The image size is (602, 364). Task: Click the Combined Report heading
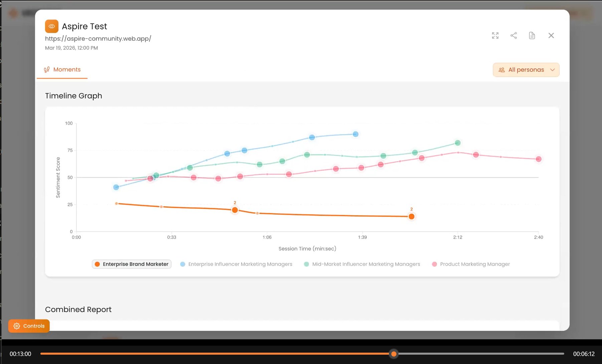pos(78,309)
